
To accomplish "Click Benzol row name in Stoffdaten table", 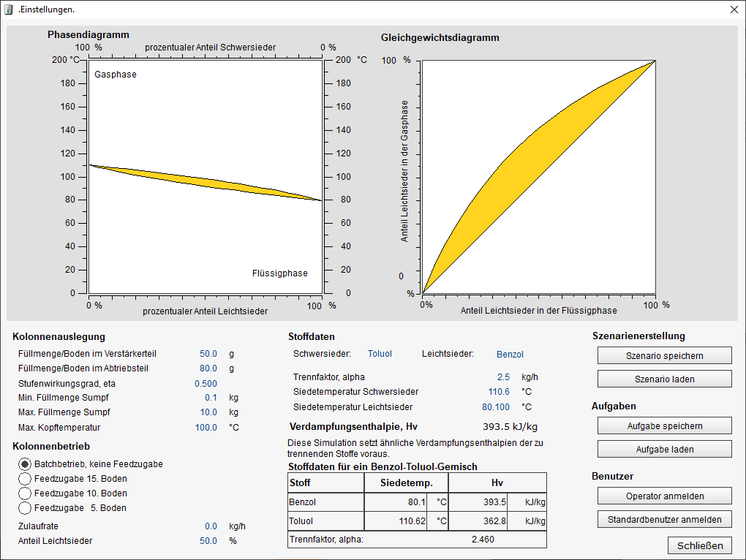I will pos(303,502).
